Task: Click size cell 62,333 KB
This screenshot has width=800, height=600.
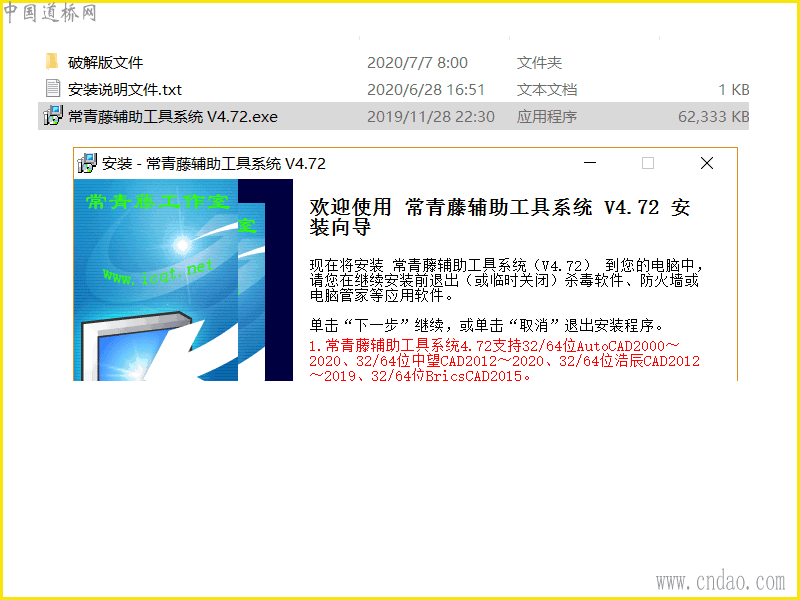Action: tap(713, 116)
